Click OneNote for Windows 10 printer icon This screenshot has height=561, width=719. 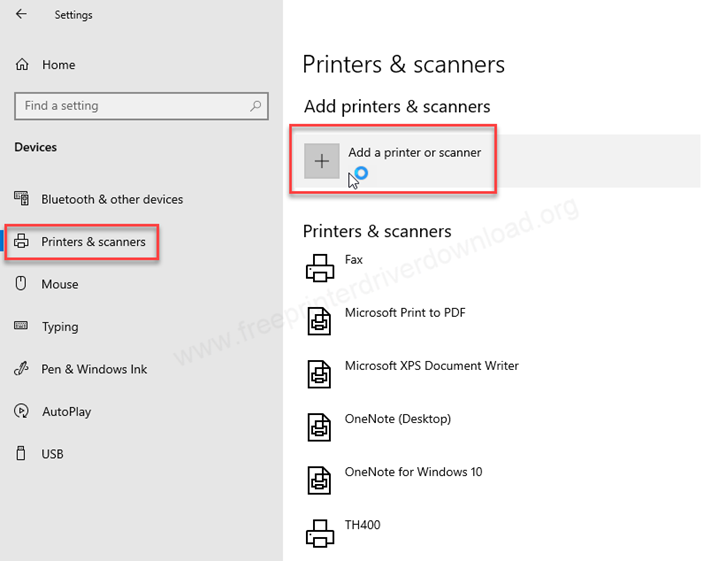(319, 480)
